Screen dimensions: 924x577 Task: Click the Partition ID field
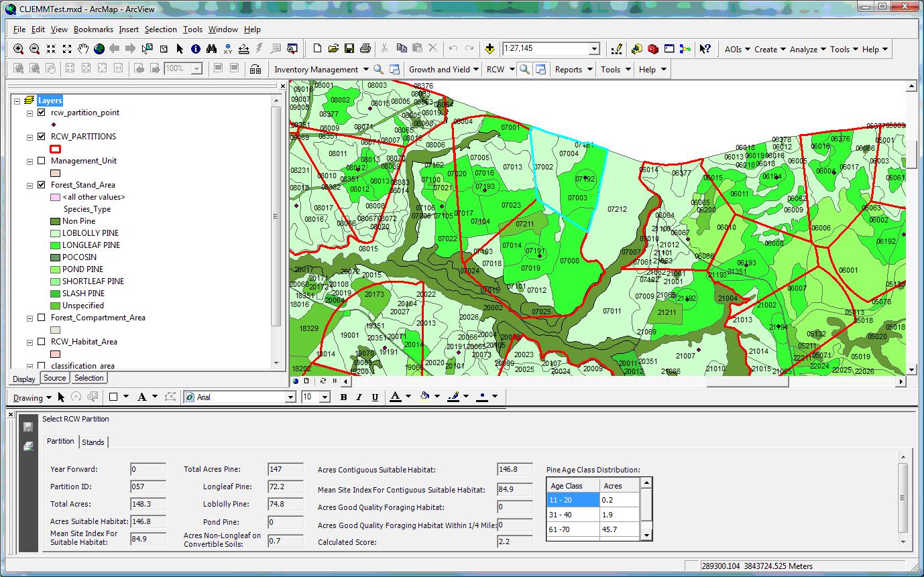pos(148,487)
